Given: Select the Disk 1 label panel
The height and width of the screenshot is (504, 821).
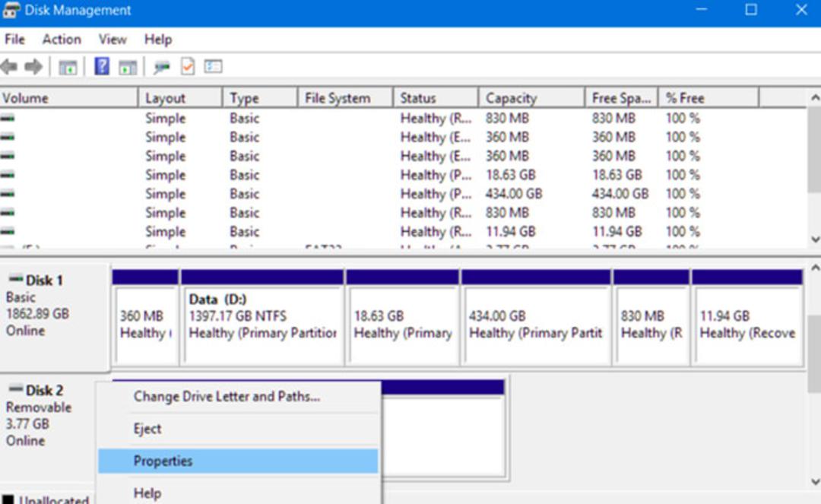Looking at the screenshot, I should point(55,316).
